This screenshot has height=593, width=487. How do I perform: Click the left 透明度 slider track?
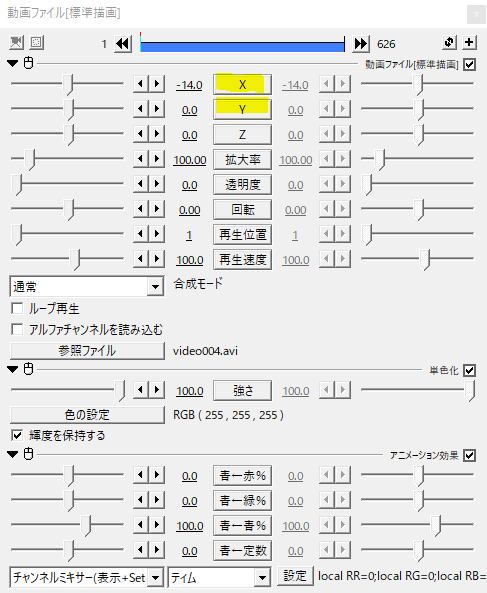(67, 183)
